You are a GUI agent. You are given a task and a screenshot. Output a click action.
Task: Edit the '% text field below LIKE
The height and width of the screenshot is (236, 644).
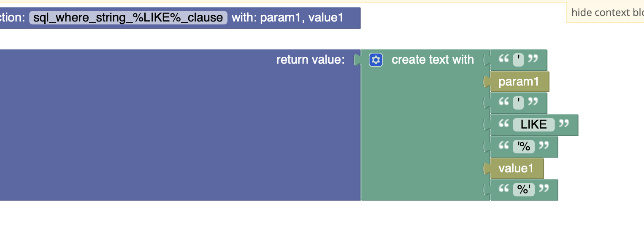click(x=524, y=146)
